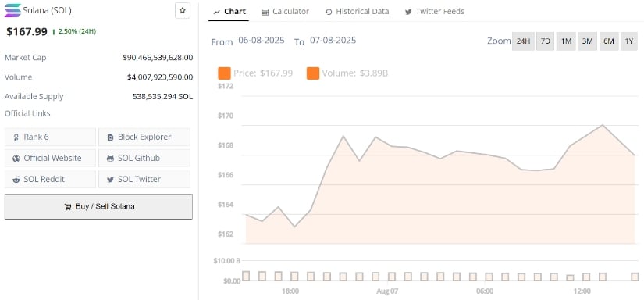This screenshot has height=300, width=644.
Task: Set chart zoom to 1Y
Action: tap(629, 41)
